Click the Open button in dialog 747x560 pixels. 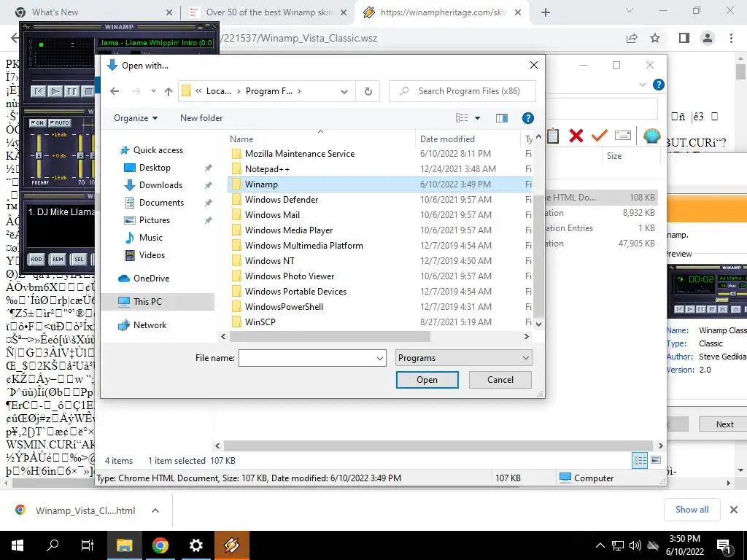coord(427,380)
